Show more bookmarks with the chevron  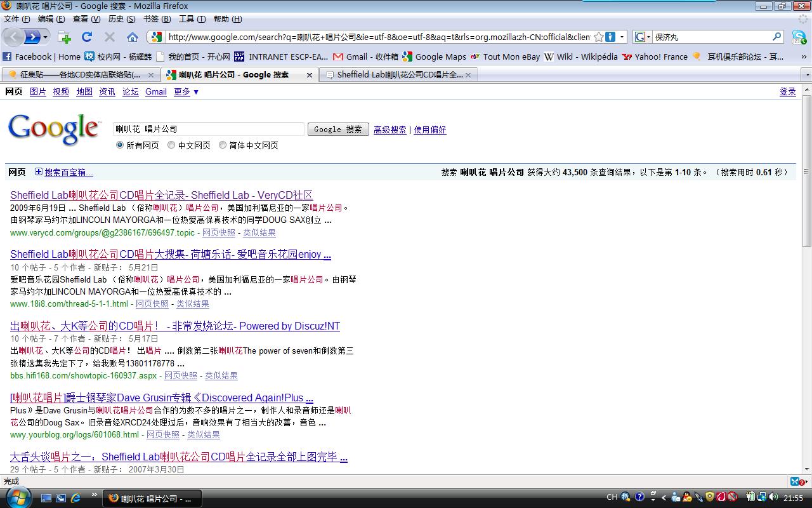pos(803,57)
